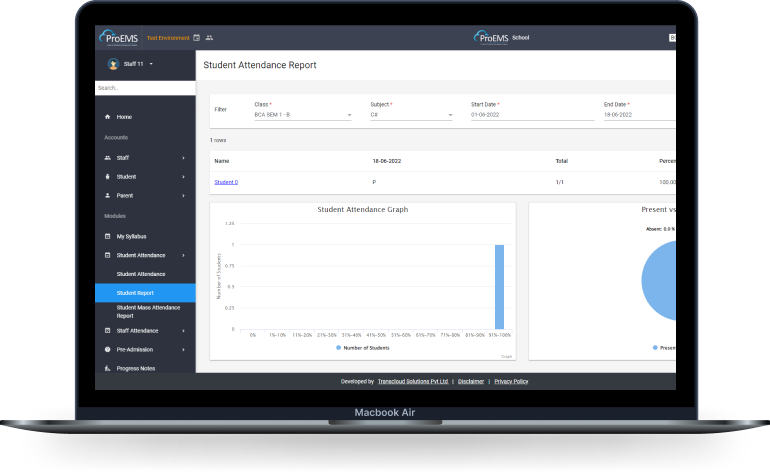This screenshot has width=770, height=476.
Task: Open the Student 0 link in table
Action: pos(226,182)
